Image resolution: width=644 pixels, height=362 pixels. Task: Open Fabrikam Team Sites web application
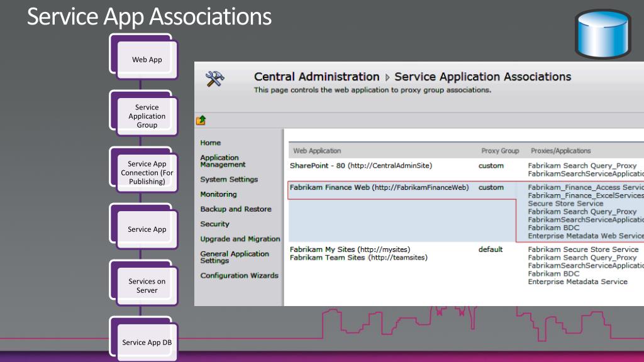358,258
